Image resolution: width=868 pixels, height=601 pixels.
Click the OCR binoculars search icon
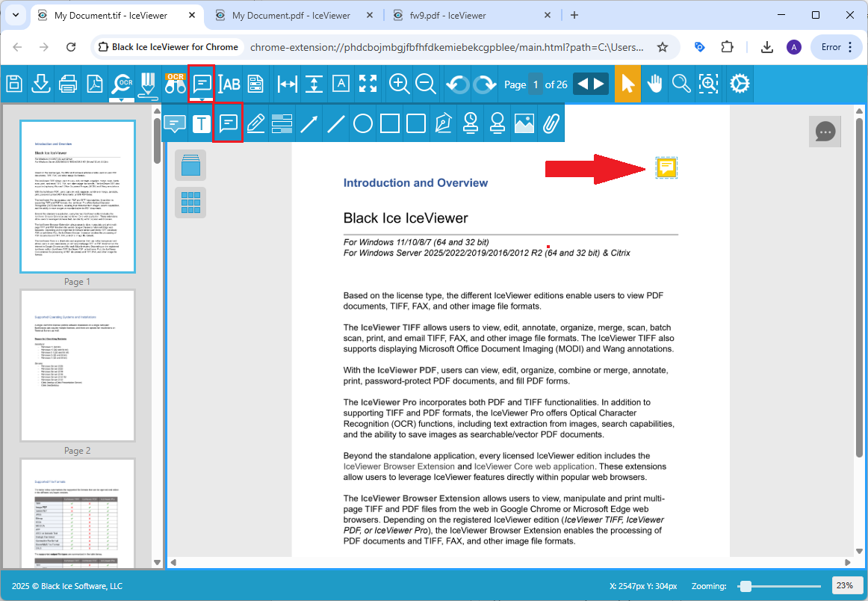tap(176, 84)
